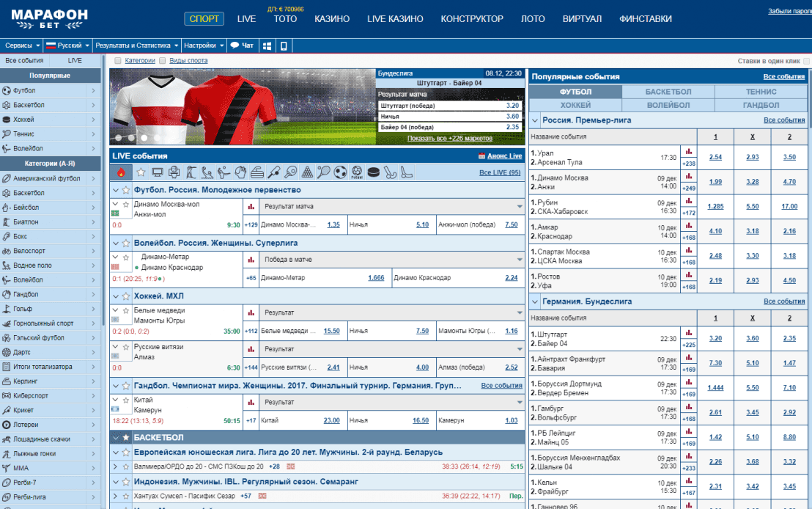Click the mobile phone icon in the blue bar

[x=284, y=45]
